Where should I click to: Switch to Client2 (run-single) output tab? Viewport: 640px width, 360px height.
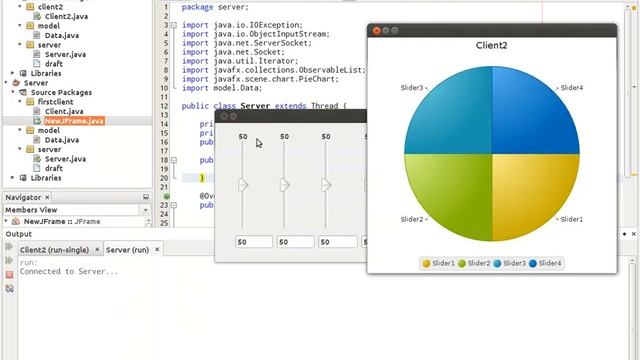pyautogui.click(x=54, y=250)
